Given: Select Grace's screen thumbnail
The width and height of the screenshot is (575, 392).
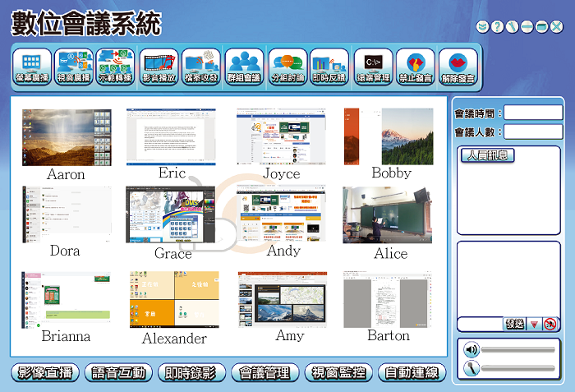Looking at the screenshot, I should pos(172,214).
